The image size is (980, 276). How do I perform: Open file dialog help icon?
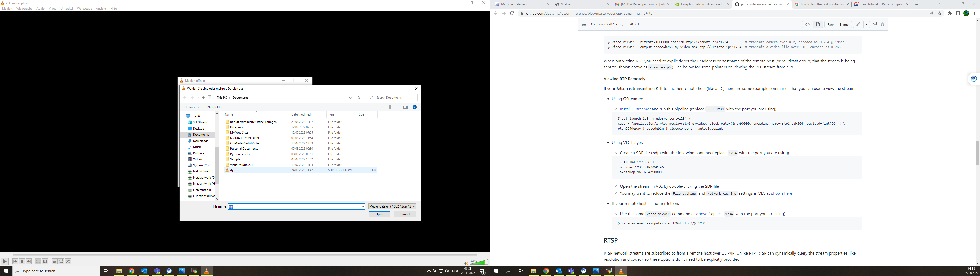415,107
